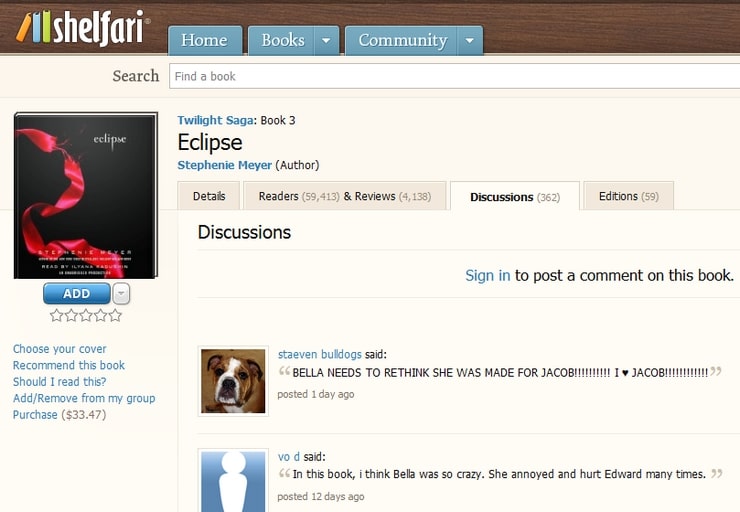This screenshot has width=740, height=512.
Task: Click the bulldog avatar picture
Action: pos(233,381)
